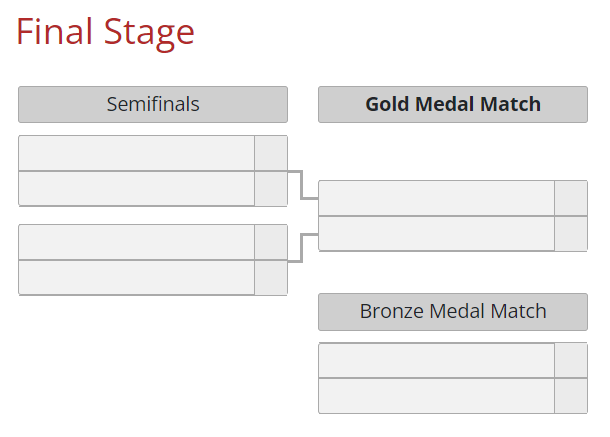The height and width of the screenshot is (437, 610).
Task: Click first semifinal bottom team slot
Action: point(137,189)
